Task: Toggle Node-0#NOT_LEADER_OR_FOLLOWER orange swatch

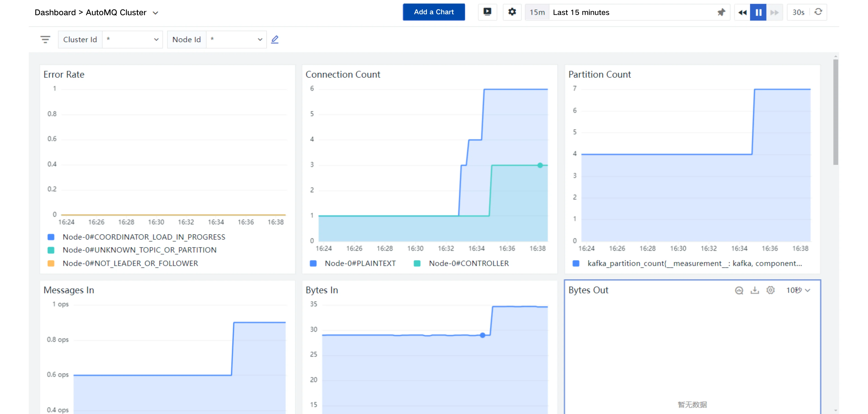Action: (x=51, y=263)
